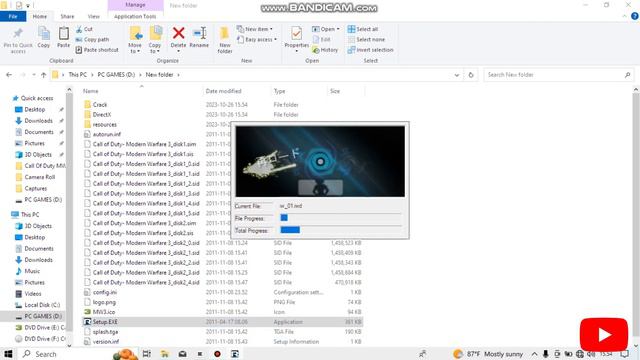
Task: Click the installer File Progress bar
Action: pos(341,218)
